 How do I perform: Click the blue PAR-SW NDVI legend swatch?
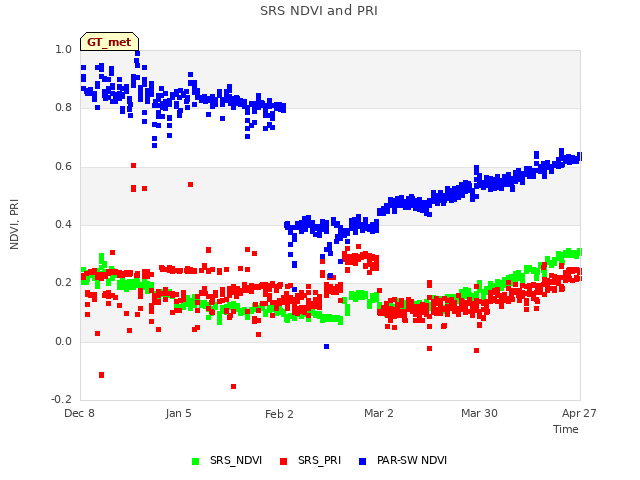[x=362, y=461]
